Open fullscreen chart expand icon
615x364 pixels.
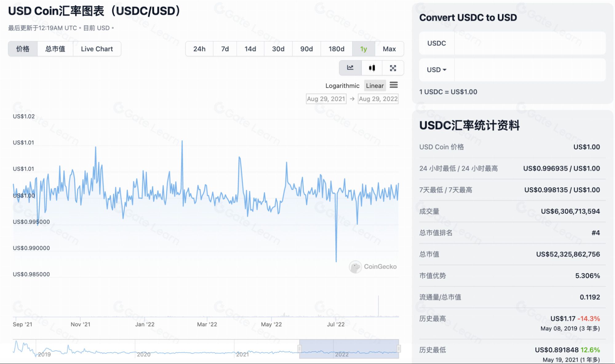pos(393,68)
